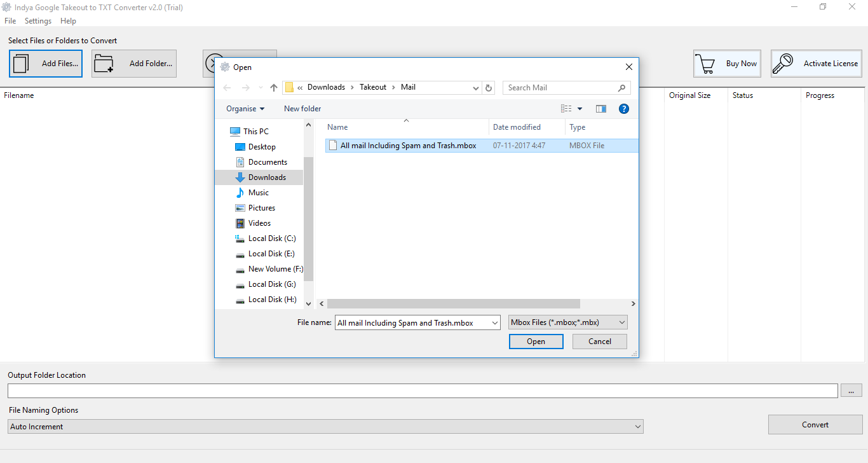Click navigation pane scroll down arrow

309,304
